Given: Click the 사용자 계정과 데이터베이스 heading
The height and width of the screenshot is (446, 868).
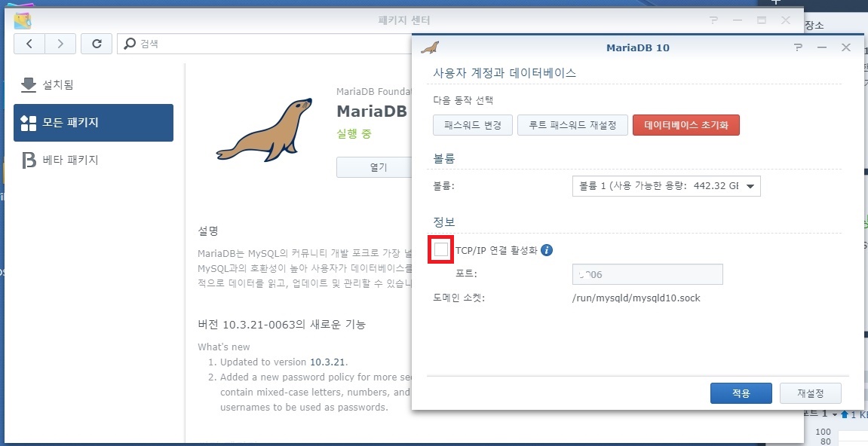Looking at the screenshot, I should (x=505, y=72).
